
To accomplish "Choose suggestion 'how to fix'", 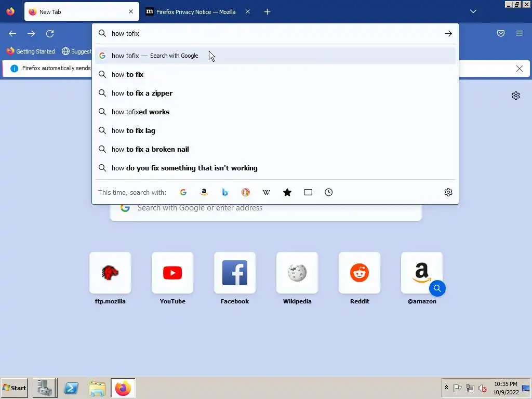I will 275,74.
